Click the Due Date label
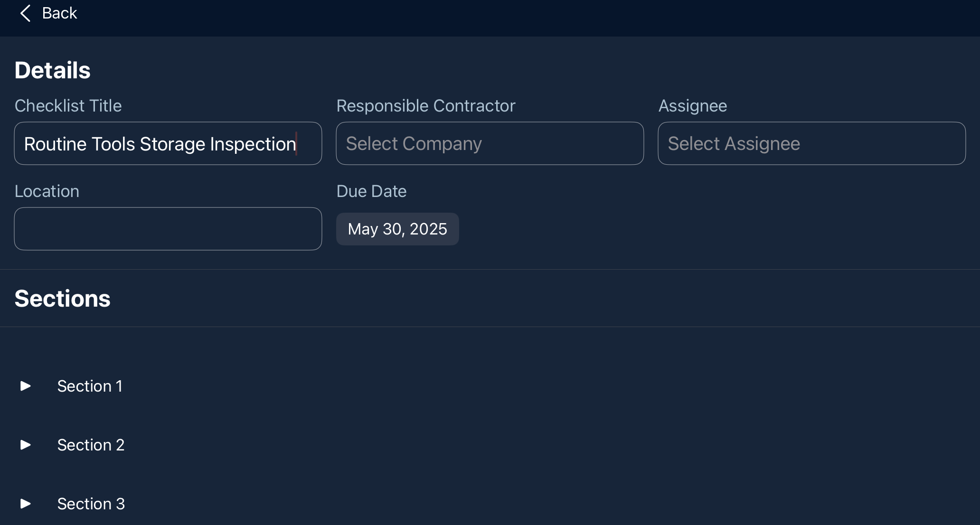 pos(371,191)
